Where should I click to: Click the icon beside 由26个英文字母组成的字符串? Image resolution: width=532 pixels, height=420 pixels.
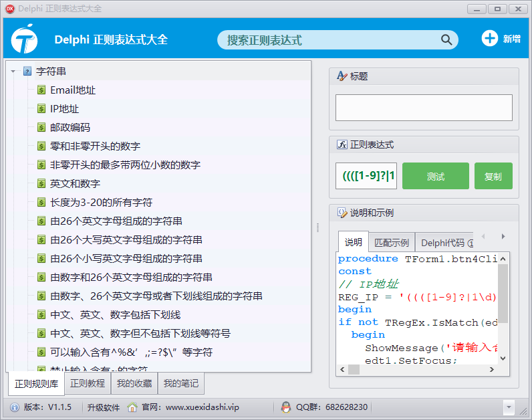point(41,221)
